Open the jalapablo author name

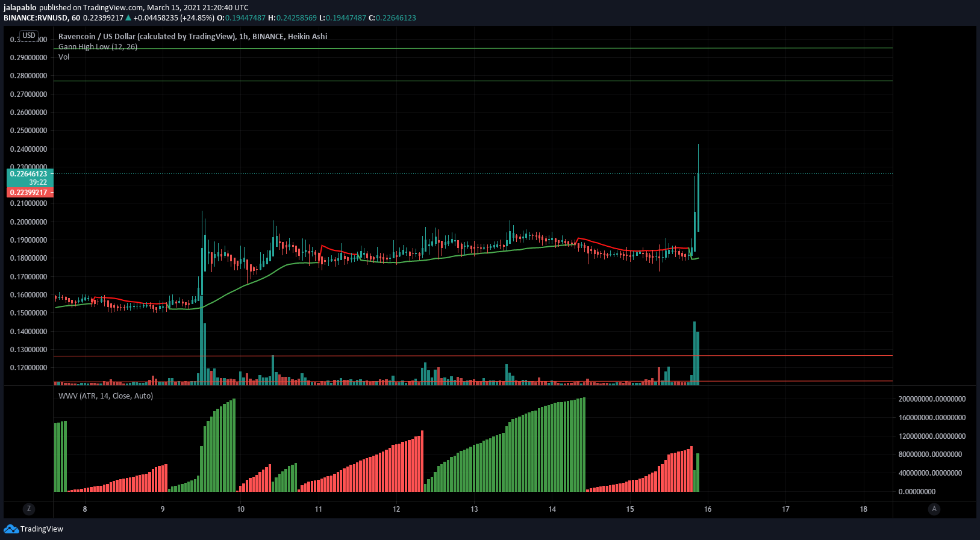(20, 8)
